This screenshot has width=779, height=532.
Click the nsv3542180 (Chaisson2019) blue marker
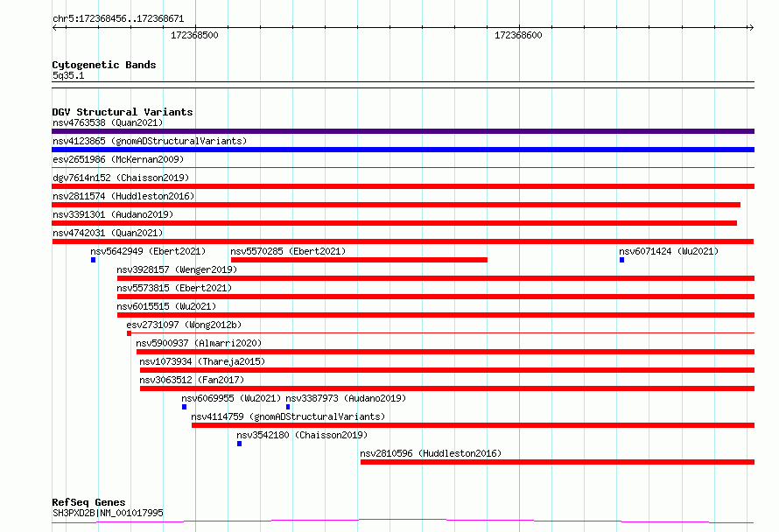tap(240, 444)
